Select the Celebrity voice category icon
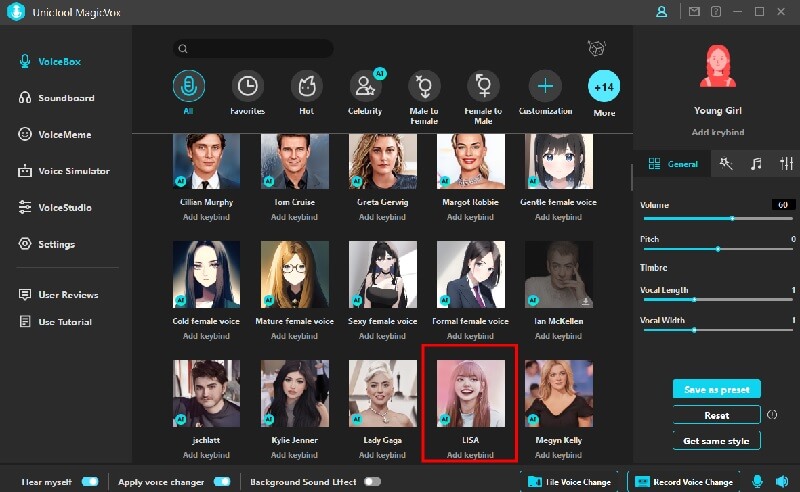 [364, 87]
